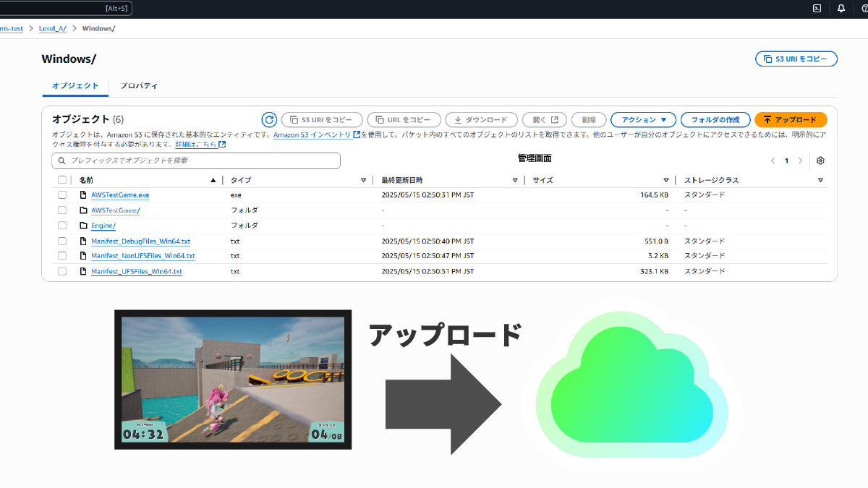Open the アクション dropdown menu
868x488 pixels.
point(643,120)
